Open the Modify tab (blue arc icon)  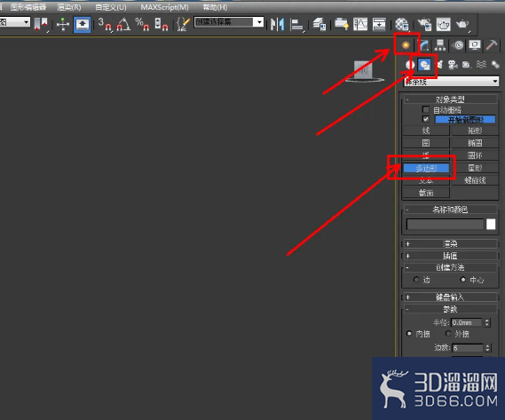pyautogui.click(x=424, y=45)
